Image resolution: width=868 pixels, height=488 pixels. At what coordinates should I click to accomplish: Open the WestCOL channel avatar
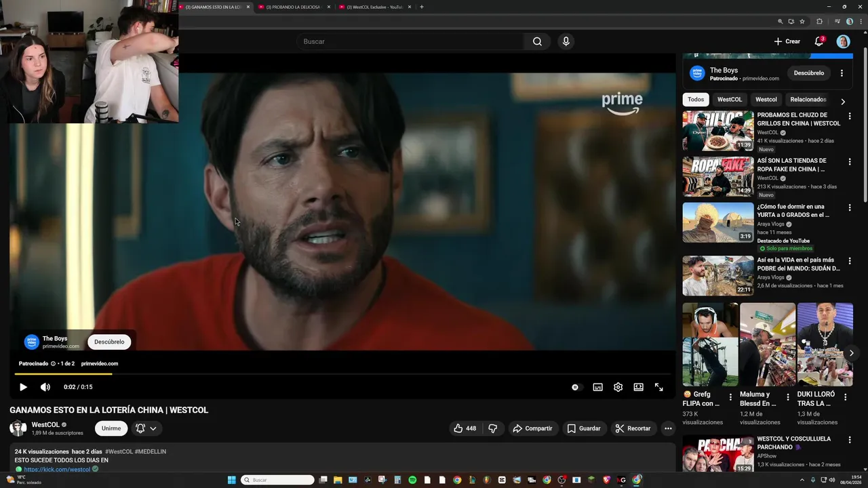point(18,428)
